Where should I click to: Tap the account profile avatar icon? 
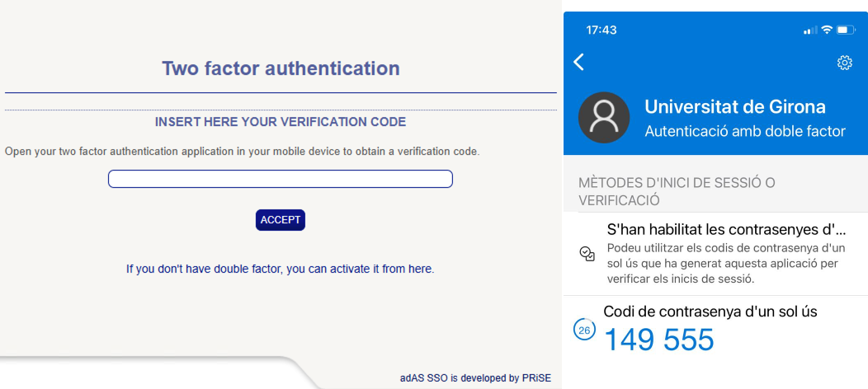[605, 118]
